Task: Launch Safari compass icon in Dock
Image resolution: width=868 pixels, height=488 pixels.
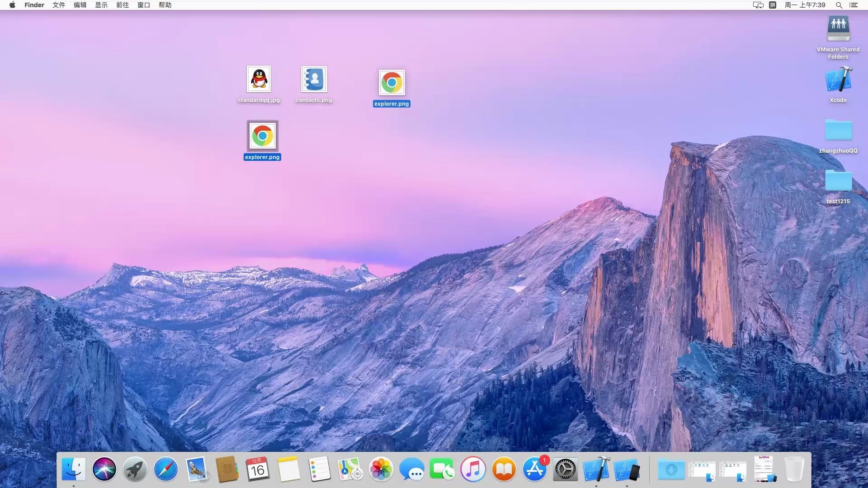Action: coord(165,469)
